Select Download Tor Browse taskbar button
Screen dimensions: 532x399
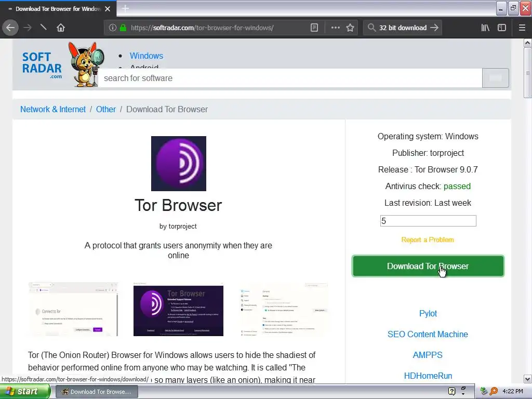point(97,392)
